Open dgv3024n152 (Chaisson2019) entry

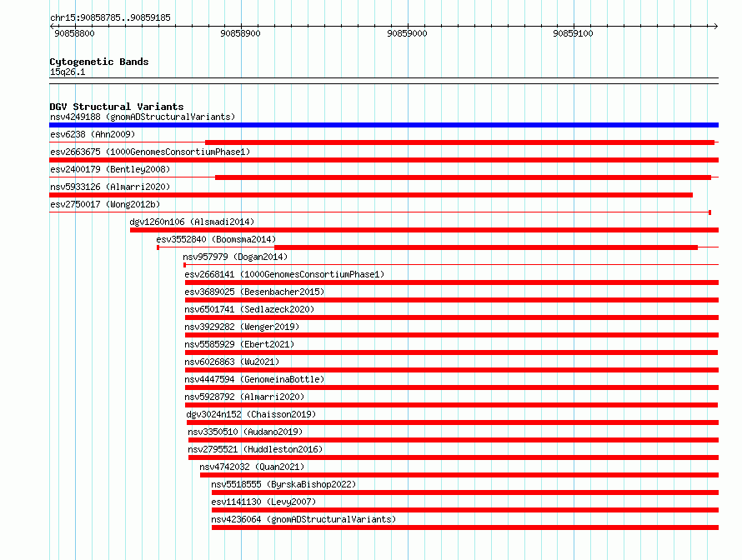(x=251, y=414)
